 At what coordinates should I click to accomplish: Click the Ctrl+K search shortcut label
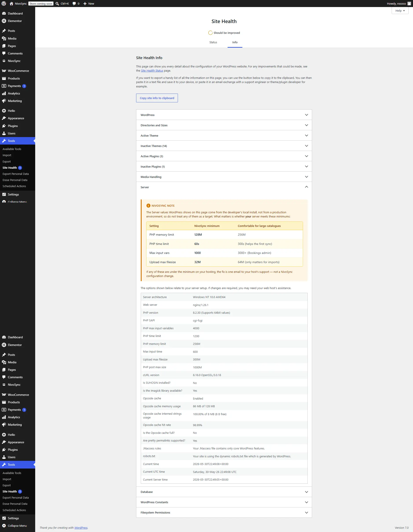click(x=65, y=4)
